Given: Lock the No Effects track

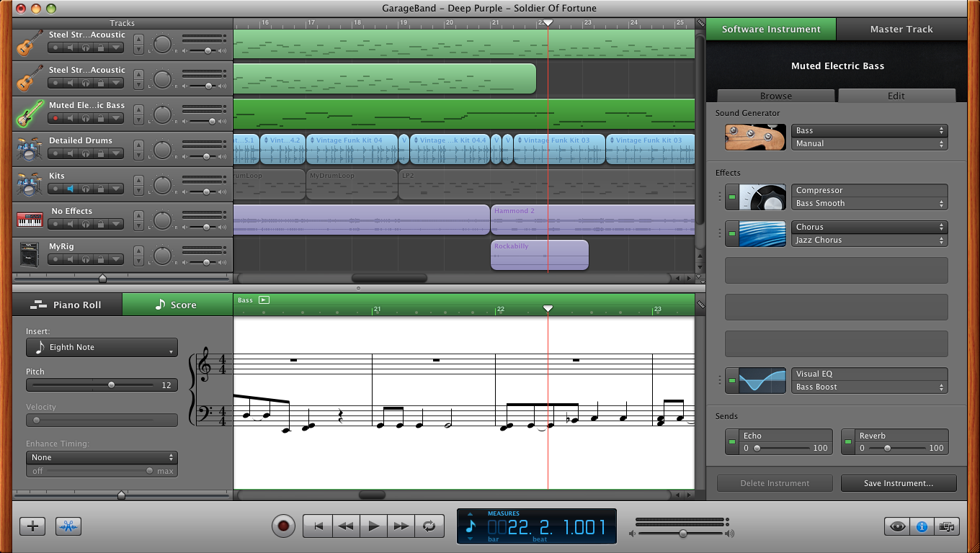Looking at the screenshot, I should [101, 224].
